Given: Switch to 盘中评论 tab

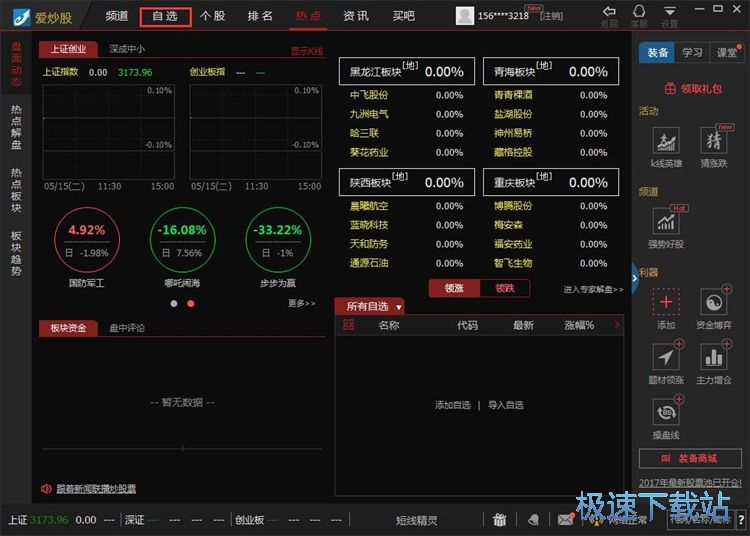Looking at the screenshot, I should (127, 328).
